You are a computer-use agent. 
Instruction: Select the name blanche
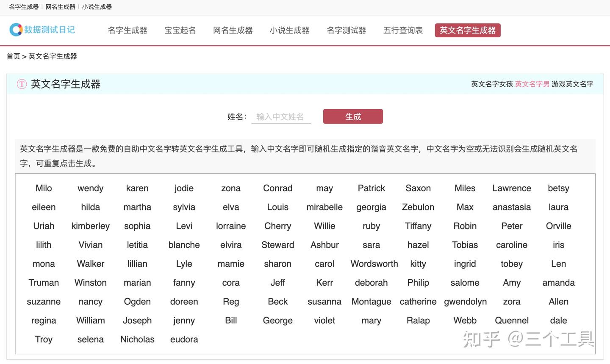184,245
